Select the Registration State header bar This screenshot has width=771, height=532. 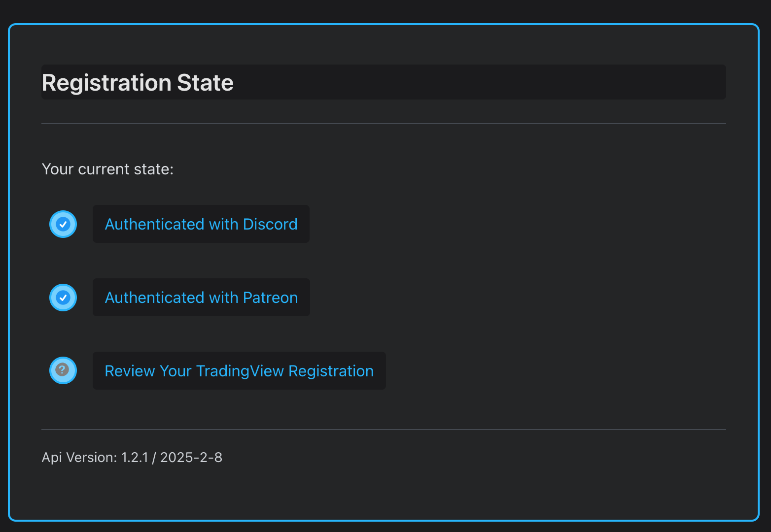[x=384, y=82]
